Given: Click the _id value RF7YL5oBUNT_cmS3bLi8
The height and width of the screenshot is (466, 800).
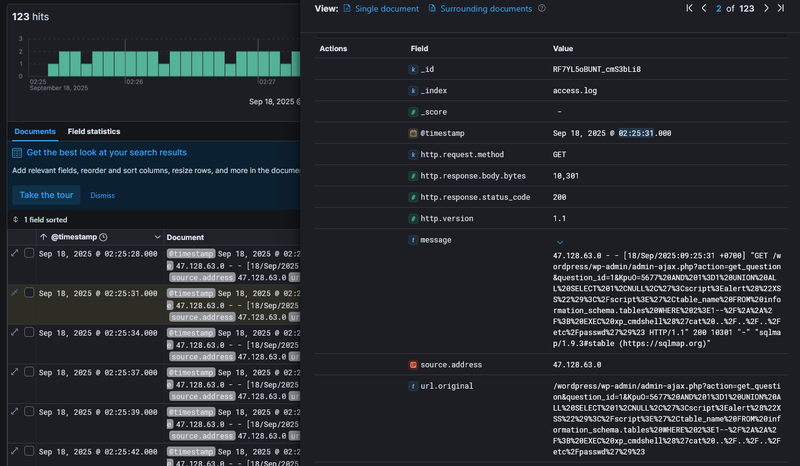Looking at the screenshot, I should (596, 69).
